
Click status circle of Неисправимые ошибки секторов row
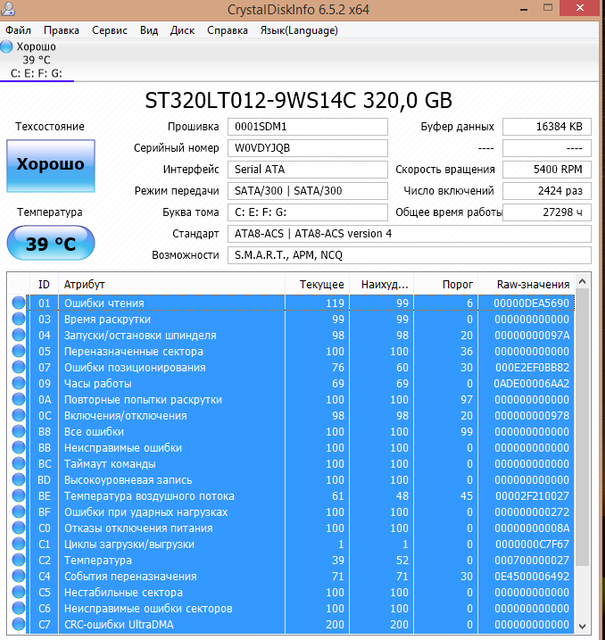coord(18,608)
